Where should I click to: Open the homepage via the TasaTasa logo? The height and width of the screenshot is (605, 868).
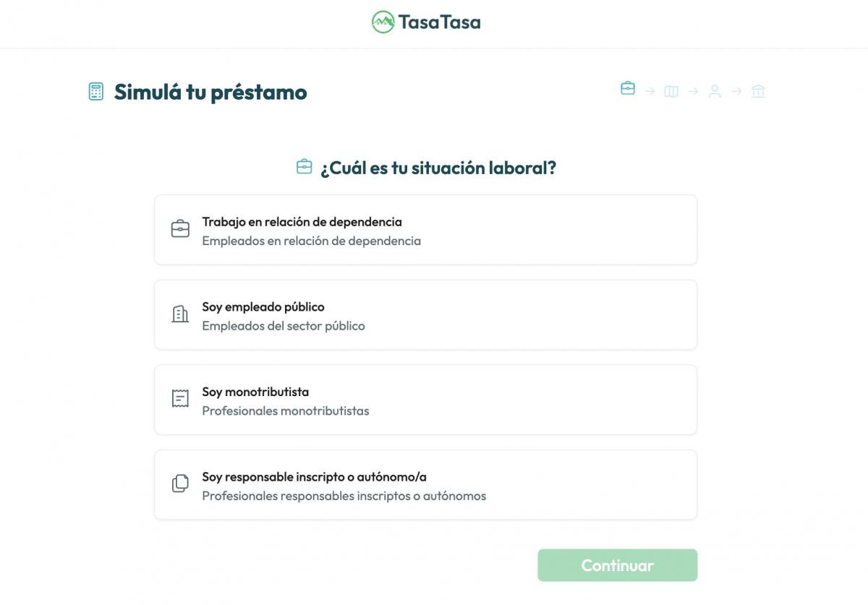tap(427, 22)
